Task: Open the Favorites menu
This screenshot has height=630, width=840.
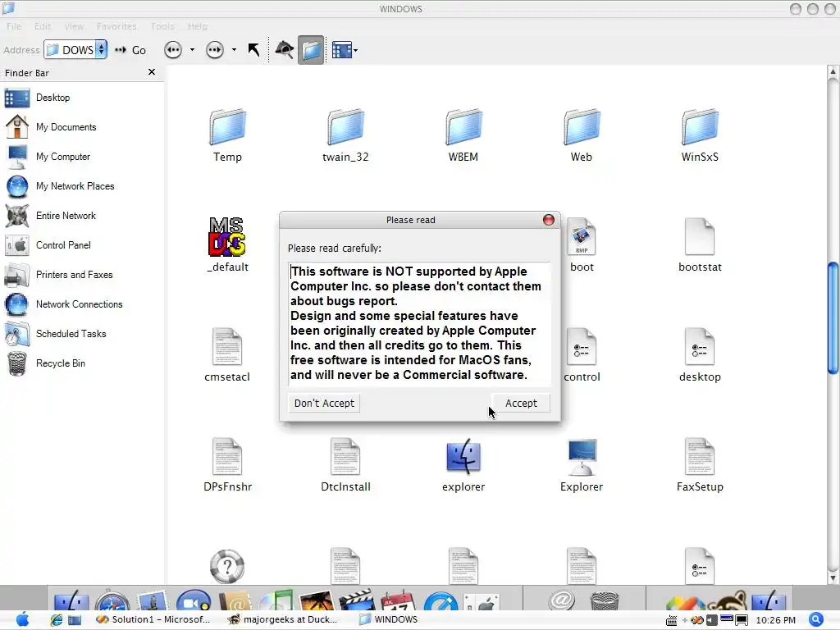Action: [116, 26]
